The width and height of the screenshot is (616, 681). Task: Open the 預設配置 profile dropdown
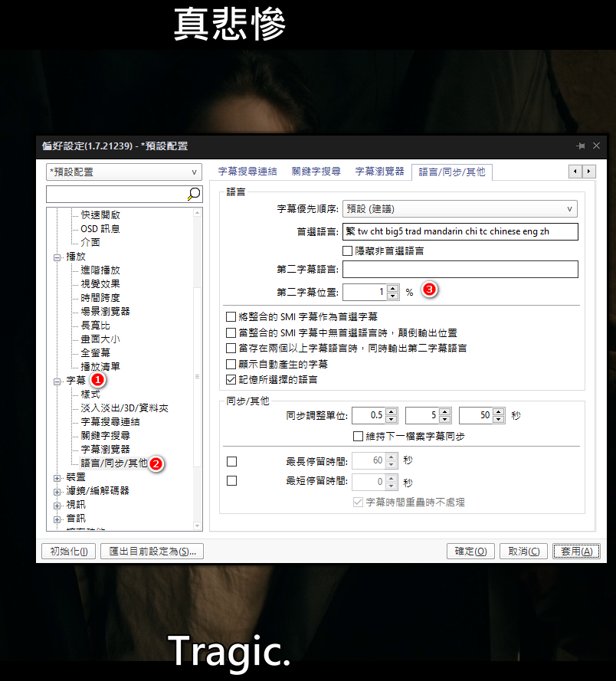pos(123,172)
